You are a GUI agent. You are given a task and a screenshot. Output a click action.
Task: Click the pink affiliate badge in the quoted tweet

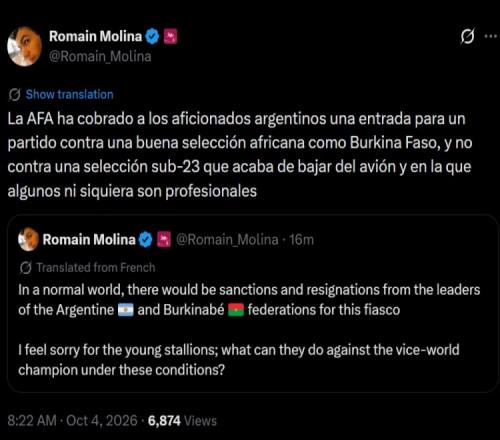pos(164,240)
